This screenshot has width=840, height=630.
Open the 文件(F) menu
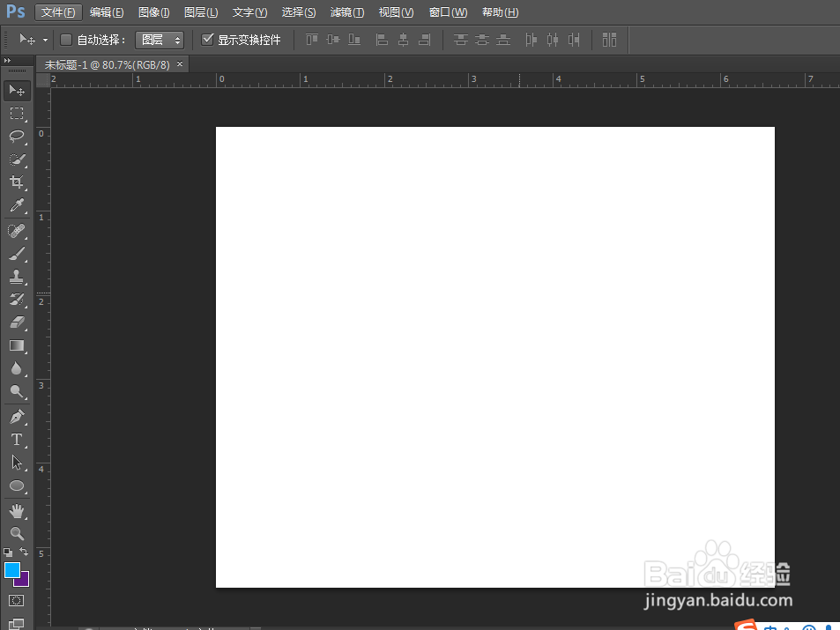(x=58, y=12)
